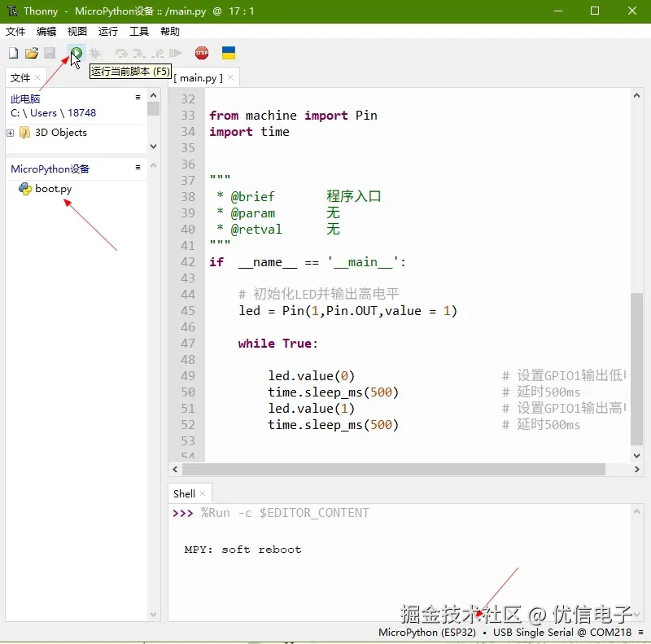Close the Shell tab
Screen dimensions: 651x644
[x=203, y=493]
